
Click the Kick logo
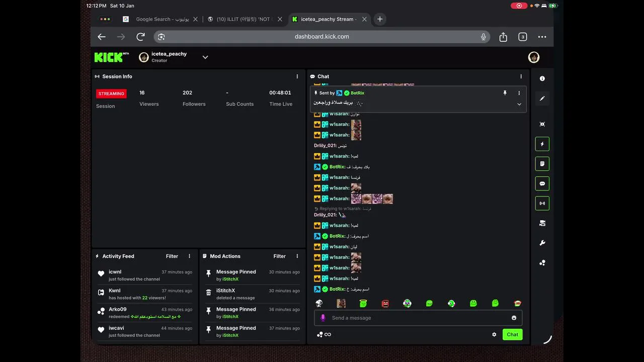pyautogui.click(x=111, y=57)
